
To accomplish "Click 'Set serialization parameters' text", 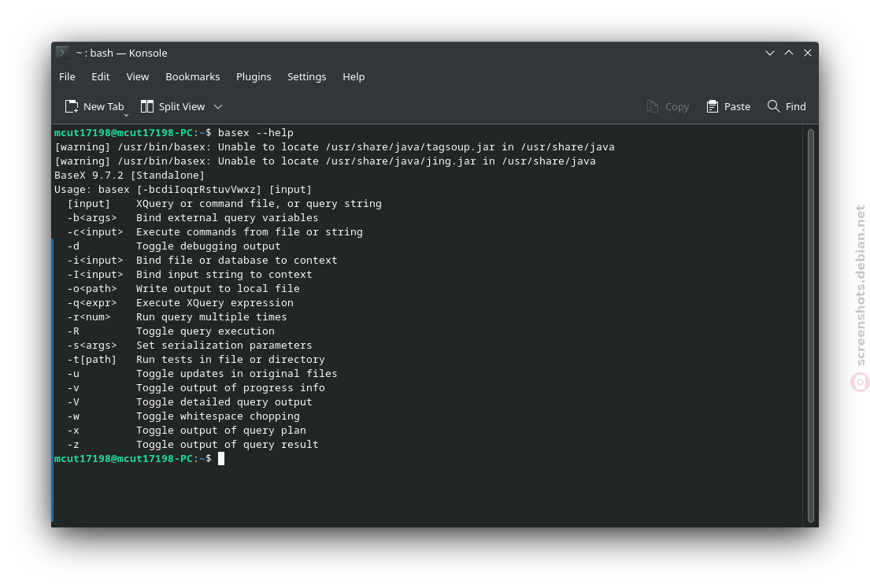I will tap(224, 345).
